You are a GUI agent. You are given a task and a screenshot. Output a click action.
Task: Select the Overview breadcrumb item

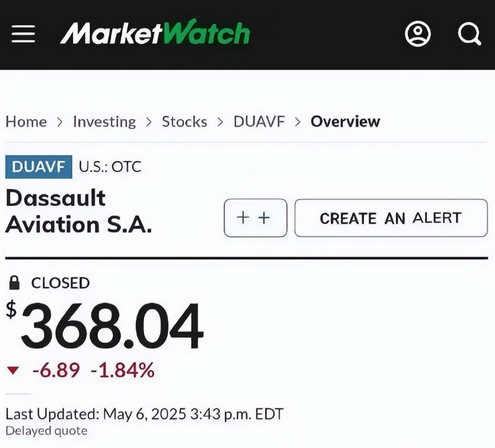pyautogui.click(x=345, y=121)
